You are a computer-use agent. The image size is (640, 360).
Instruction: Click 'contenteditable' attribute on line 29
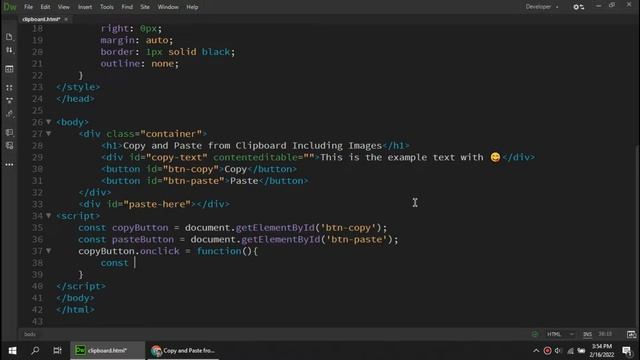[x=255, y=157]
